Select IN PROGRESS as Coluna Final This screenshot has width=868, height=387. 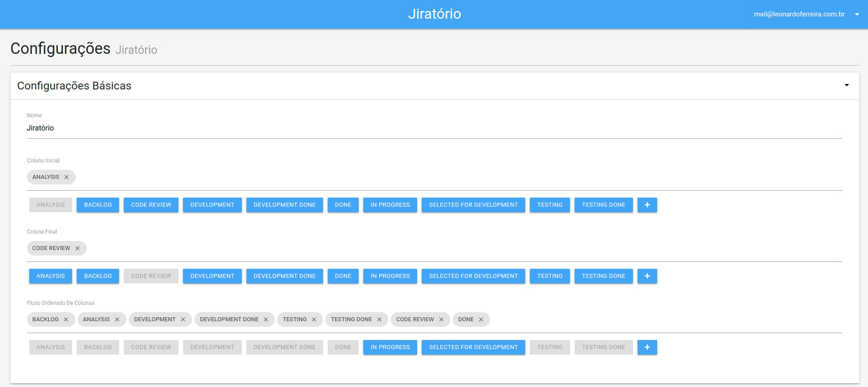click(390, 276)
